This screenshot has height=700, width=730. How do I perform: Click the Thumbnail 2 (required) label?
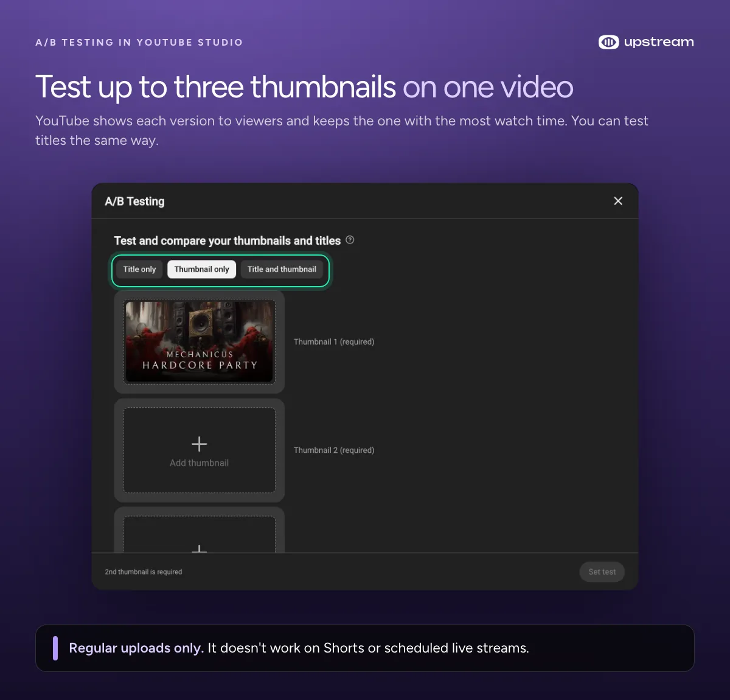point(334,450)
